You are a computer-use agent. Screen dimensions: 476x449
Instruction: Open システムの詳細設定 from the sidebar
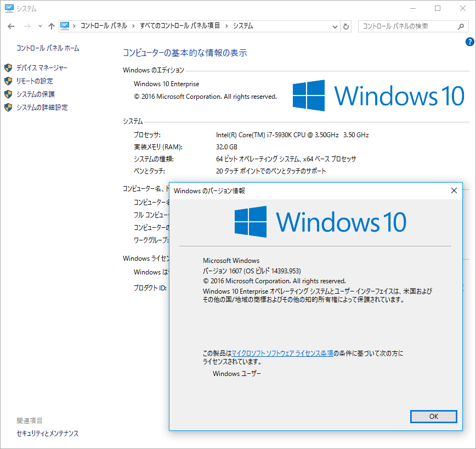[x=42, y=108]
